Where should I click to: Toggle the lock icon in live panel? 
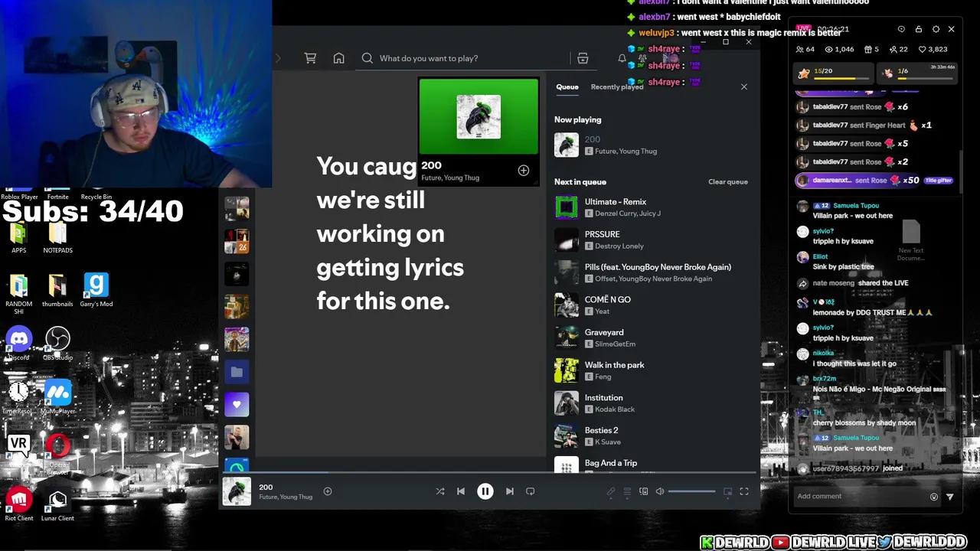(x=919, y=29)
